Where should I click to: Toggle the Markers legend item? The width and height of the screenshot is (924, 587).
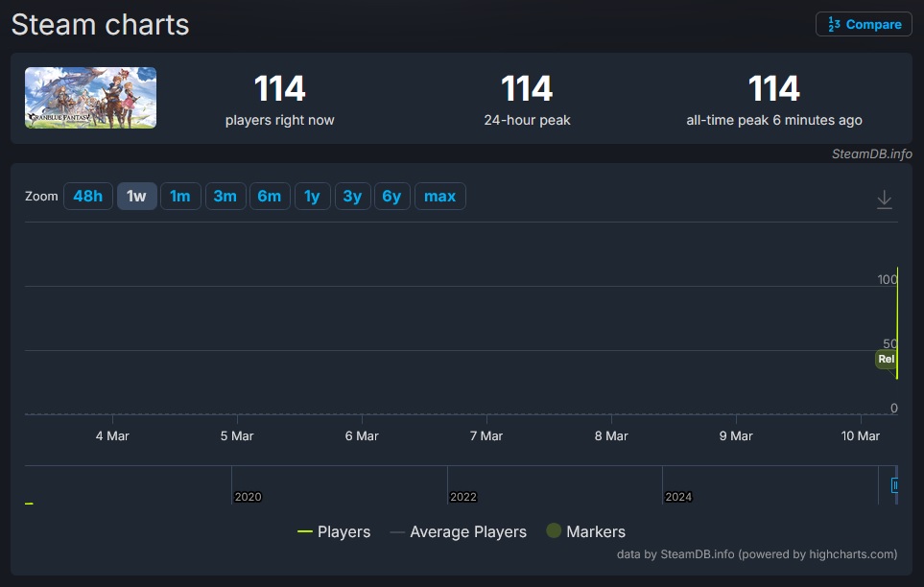point(585,531)
